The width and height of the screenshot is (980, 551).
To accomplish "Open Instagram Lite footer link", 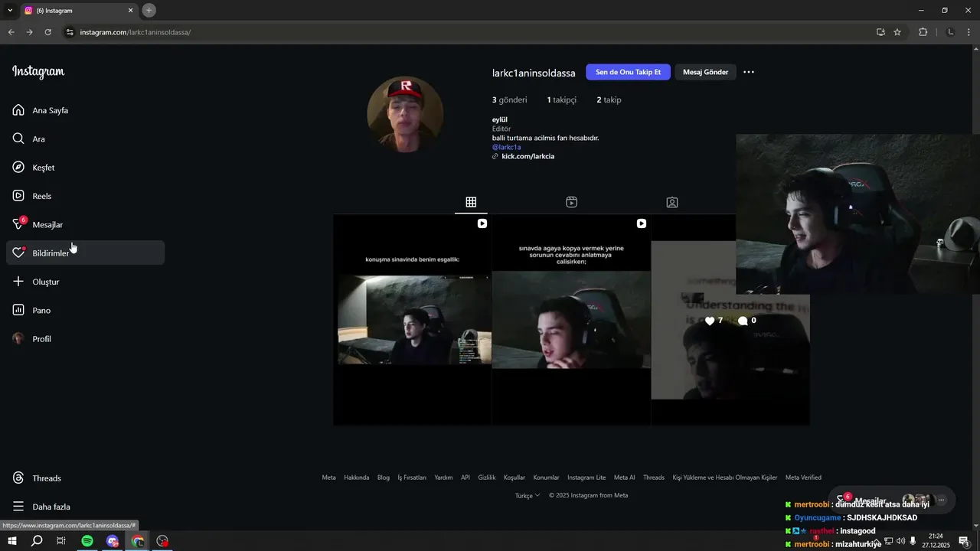I will click(586, 478).
